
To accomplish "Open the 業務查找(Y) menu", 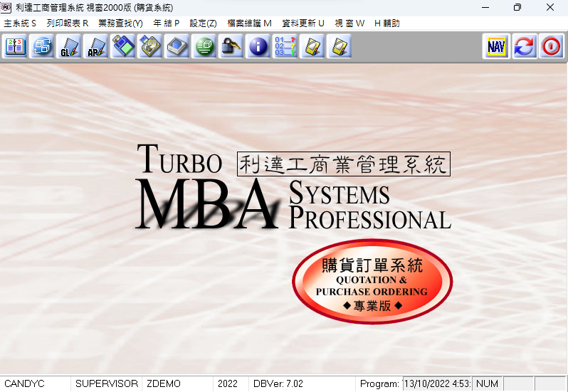I will point(120,23).
